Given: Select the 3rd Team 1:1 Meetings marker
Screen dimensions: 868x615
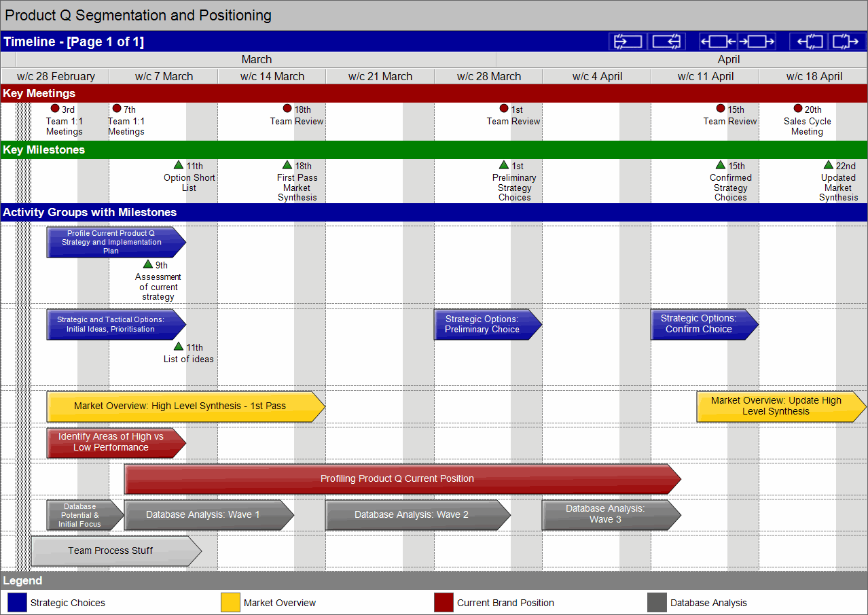Looking at the screenshot, I should pos(55,109).
